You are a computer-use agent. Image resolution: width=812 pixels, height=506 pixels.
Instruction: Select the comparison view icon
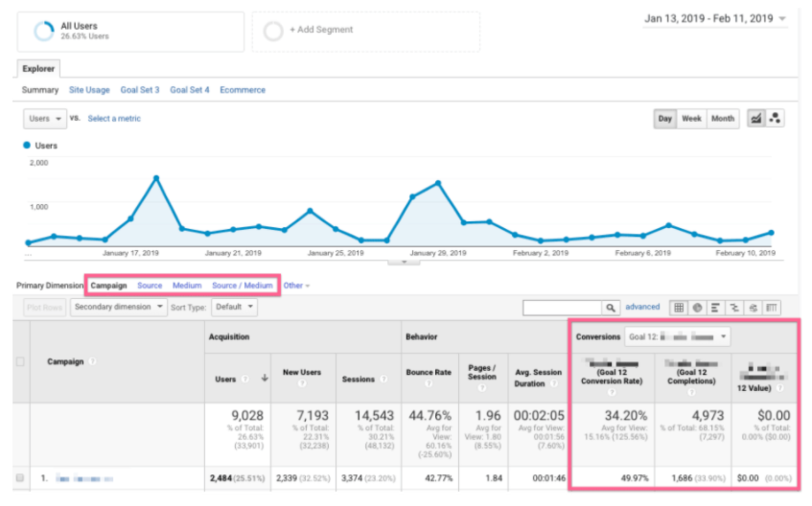[x=733, y=308]
